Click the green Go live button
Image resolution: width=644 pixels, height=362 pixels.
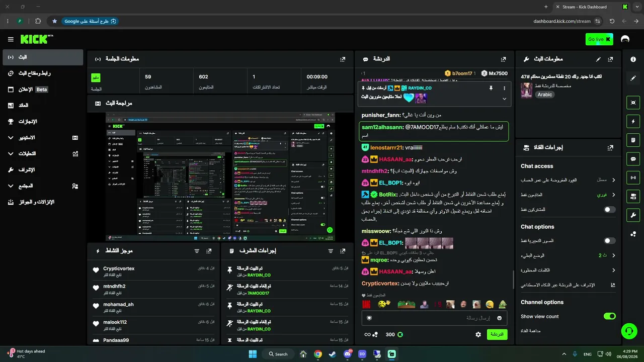(x=599, y=39)
